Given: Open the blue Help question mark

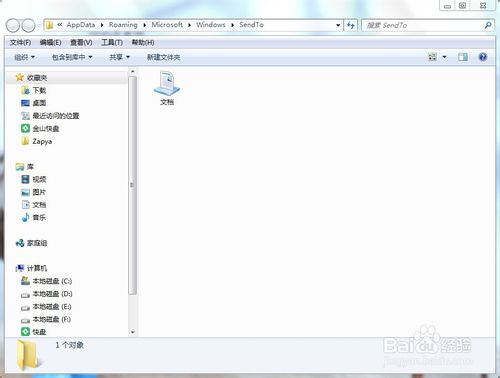Looking at the screenshot, I should (483, 57).
